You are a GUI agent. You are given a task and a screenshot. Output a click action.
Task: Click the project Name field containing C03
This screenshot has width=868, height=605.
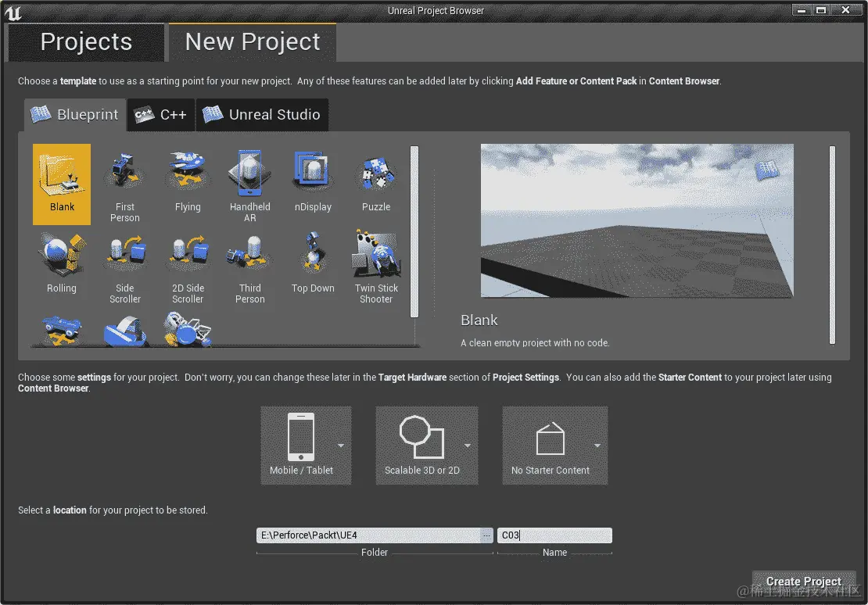point(554,535)
